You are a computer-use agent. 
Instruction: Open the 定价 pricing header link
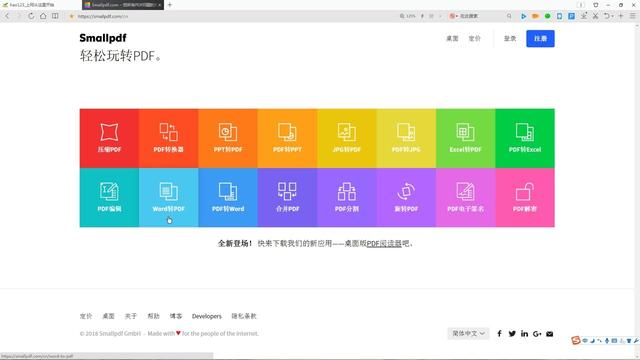[x=474, y=38]
